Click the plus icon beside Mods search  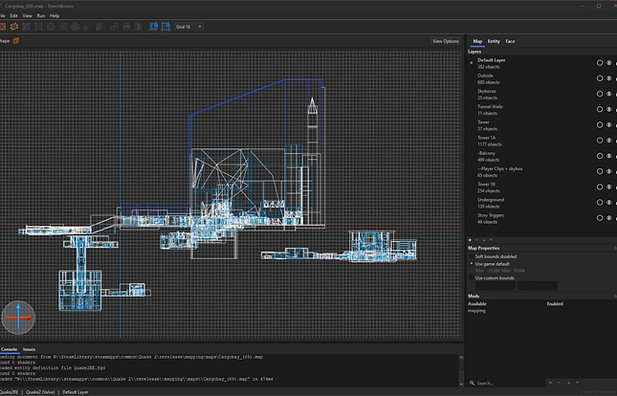[x=550, y=383]
